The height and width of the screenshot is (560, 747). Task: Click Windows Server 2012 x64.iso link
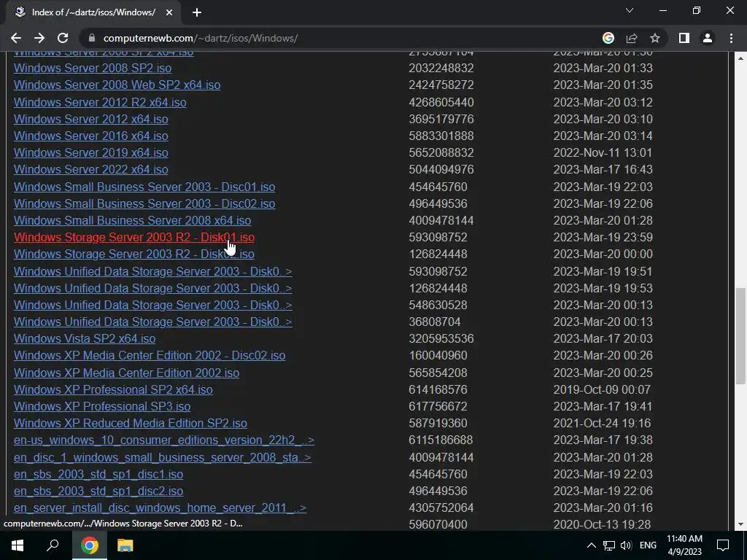91,119
